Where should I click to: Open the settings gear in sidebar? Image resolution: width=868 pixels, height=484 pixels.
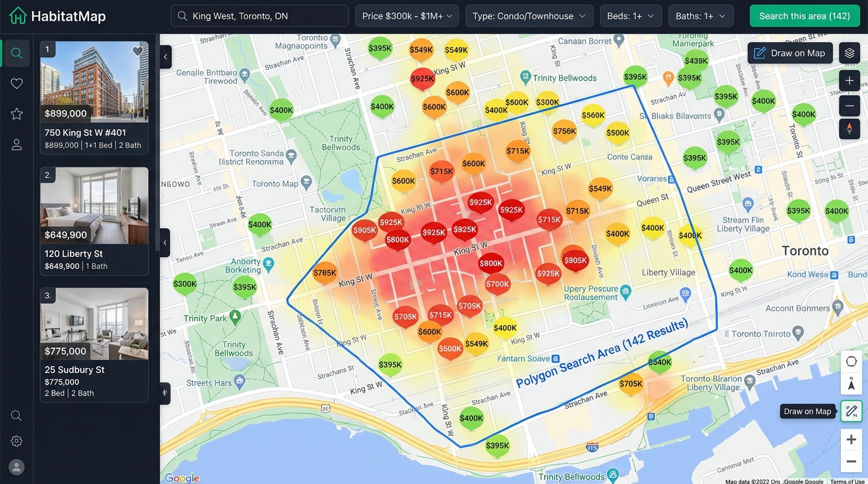pyautogui.click(x=16, y=441)
